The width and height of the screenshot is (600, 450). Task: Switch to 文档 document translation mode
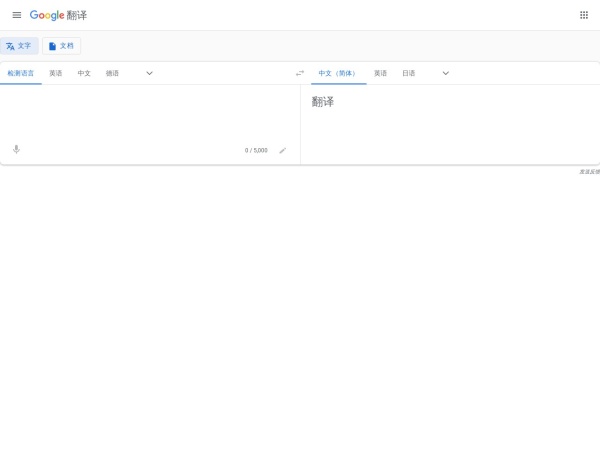coord(61,46)
